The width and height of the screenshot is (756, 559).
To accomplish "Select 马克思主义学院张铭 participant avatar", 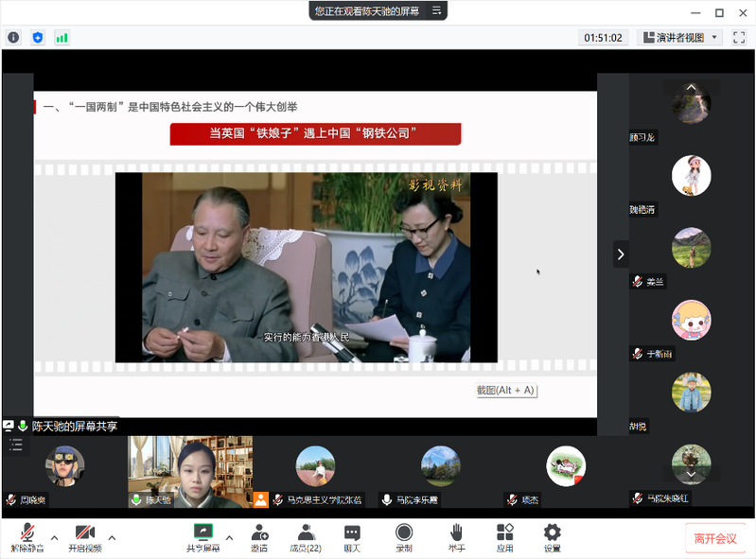I will tap(315, 466).
